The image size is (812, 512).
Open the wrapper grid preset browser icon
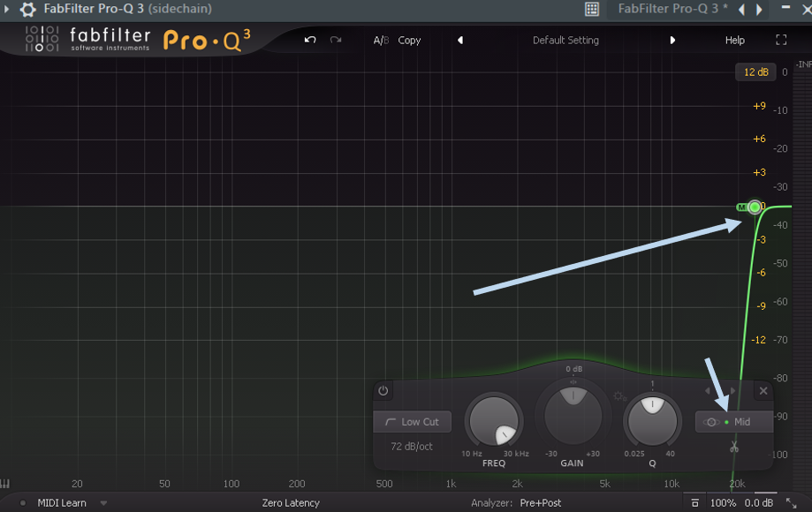(x=592, y=9)
